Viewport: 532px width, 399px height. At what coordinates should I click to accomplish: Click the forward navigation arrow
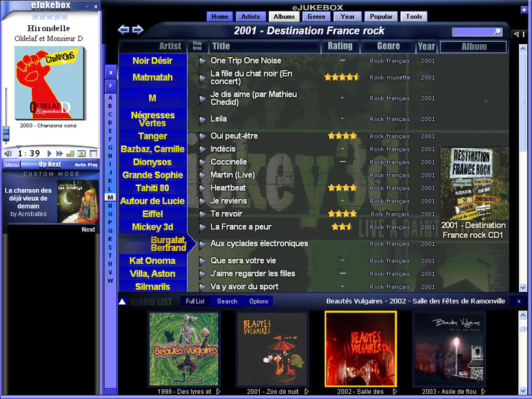[138, 30]
